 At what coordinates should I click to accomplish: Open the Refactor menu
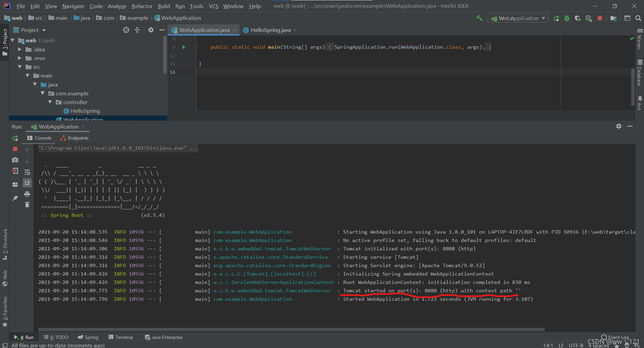(142, 6)
